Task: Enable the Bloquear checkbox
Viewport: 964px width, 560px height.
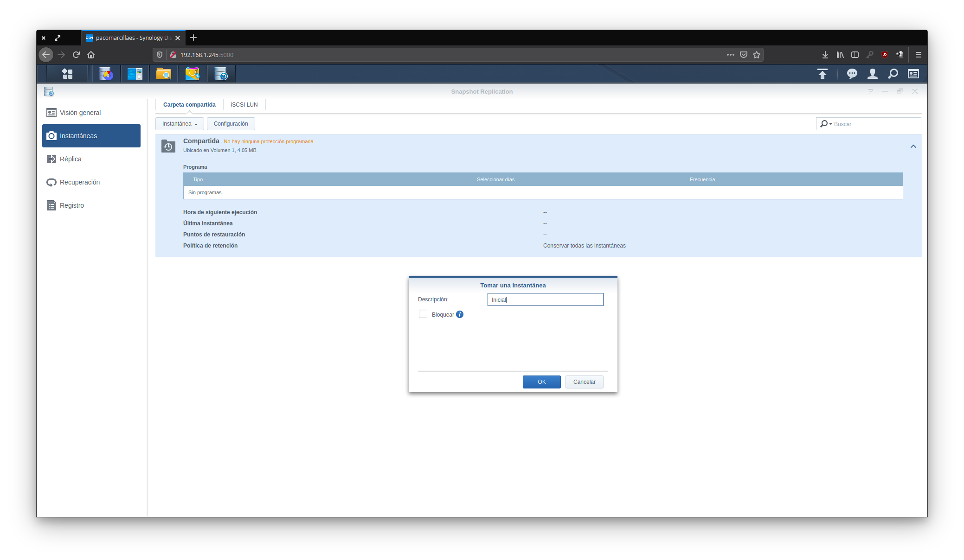Action: pos(423,314)
